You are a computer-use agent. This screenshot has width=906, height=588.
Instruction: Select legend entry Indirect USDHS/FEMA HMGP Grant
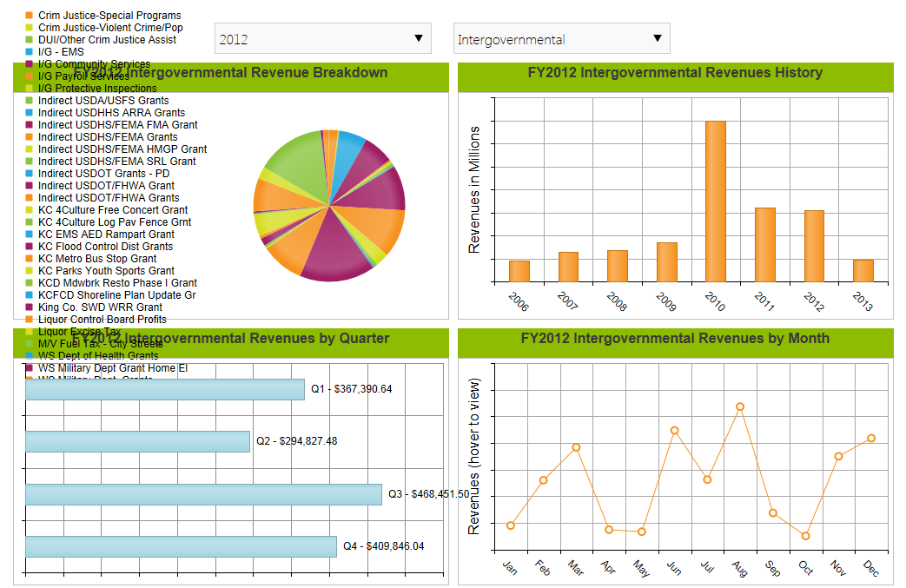[116, 149]
